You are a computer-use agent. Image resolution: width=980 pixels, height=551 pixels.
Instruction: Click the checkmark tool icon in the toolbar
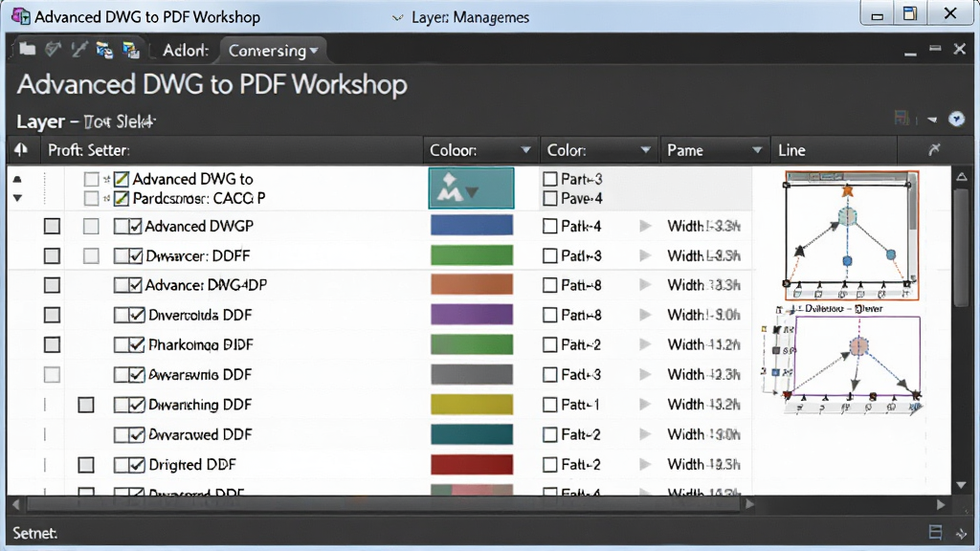click(x=54, y=50)
